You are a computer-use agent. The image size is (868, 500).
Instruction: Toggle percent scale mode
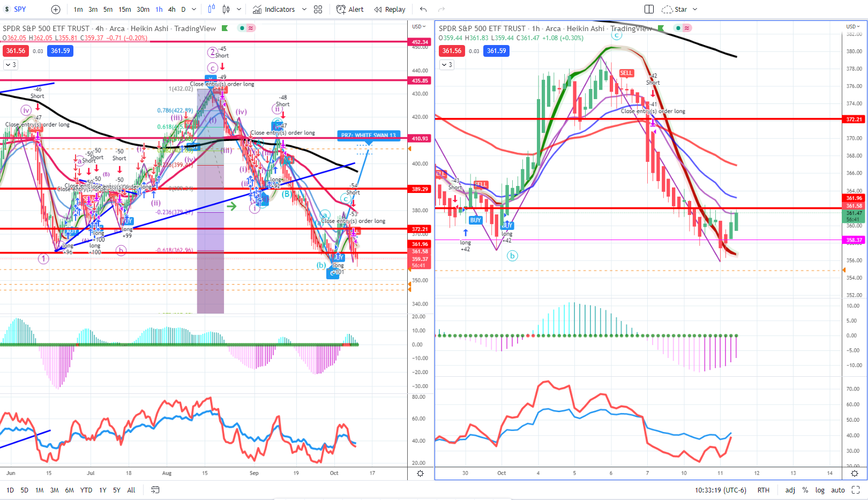(x=805, y=490)
